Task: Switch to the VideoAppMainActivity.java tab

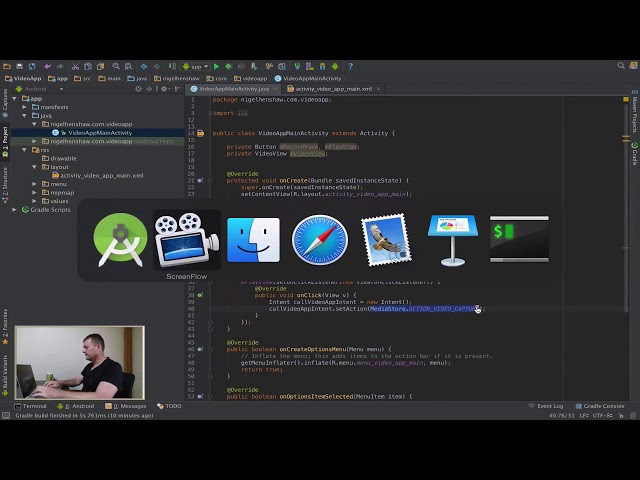Action: pyautogui.click(x=230, y=89)
